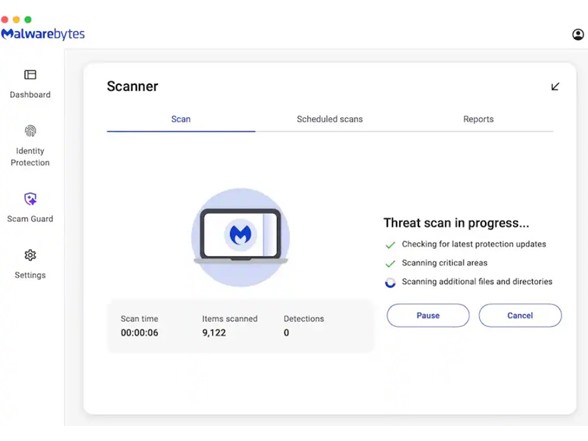Switch to the Reports tab
Screen dimensions: 588x441
pyautogui.click(x=478, y=119)
